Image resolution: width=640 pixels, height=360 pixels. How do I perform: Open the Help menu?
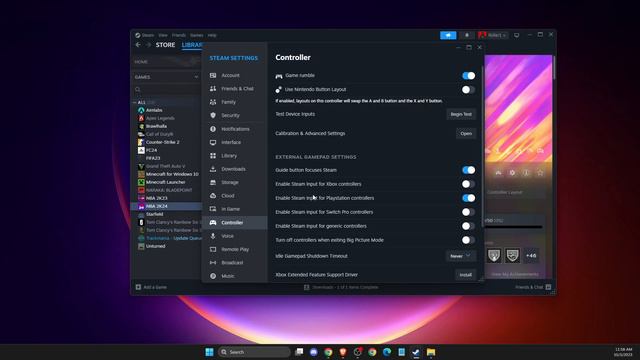(212, 36)
